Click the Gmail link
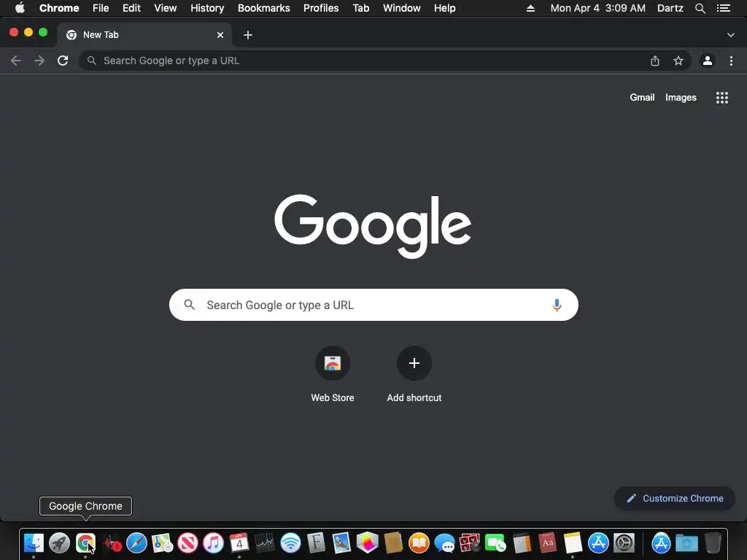747x560 pixels. pyautogui.click(x=642, y=97)
